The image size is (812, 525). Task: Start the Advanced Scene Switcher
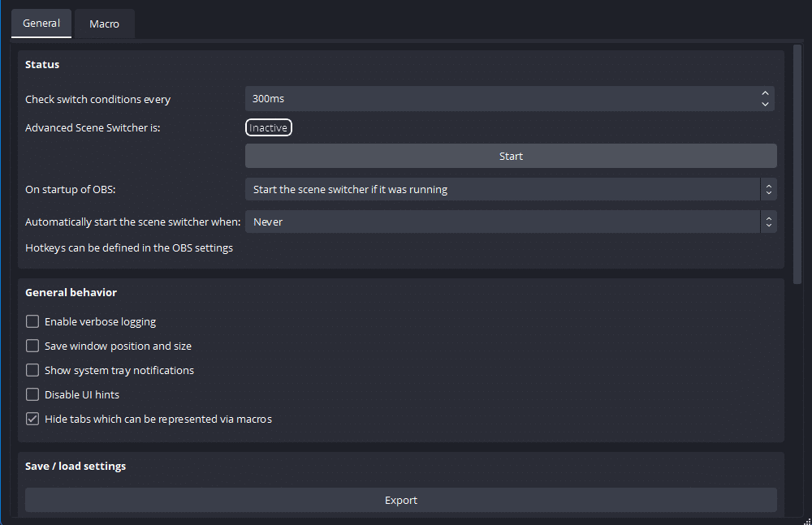(x=511, y=156)
